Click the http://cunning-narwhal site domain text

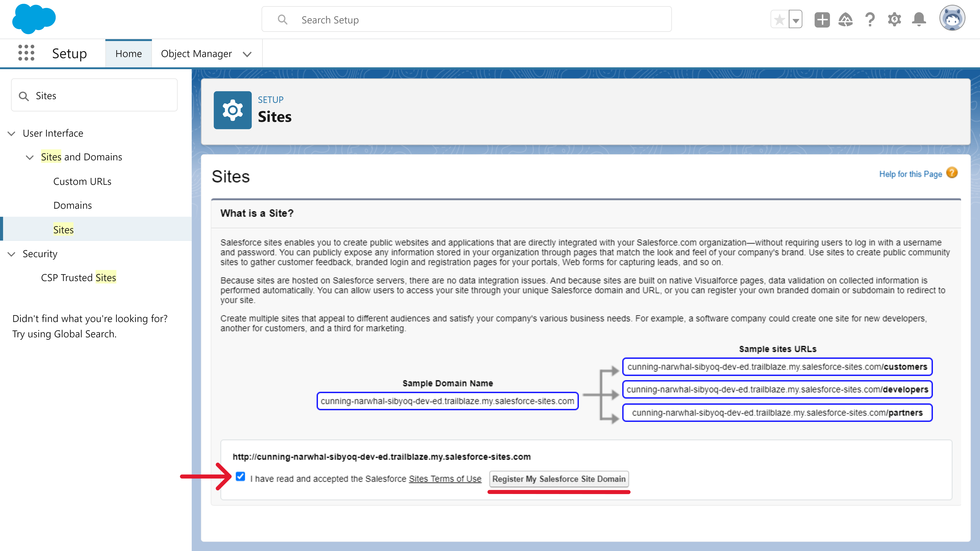382,457
